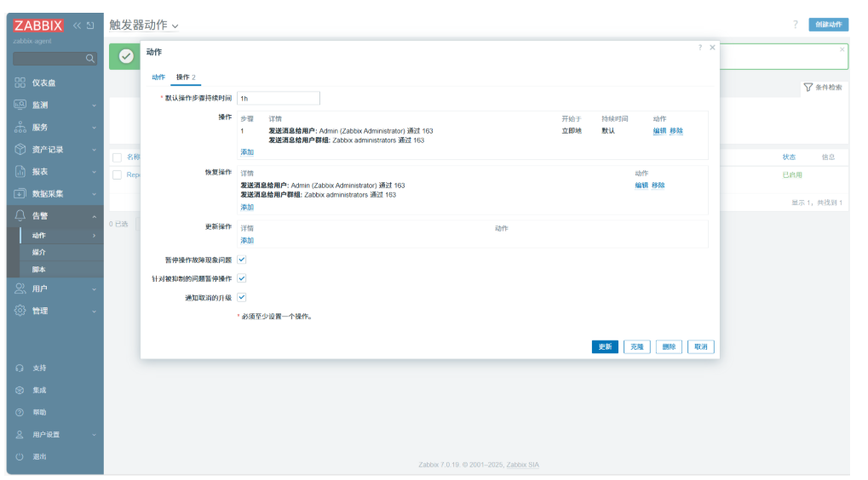Click the 更新 button
Image resolution: width=868 pixels, height=480 pixels.
605,346
